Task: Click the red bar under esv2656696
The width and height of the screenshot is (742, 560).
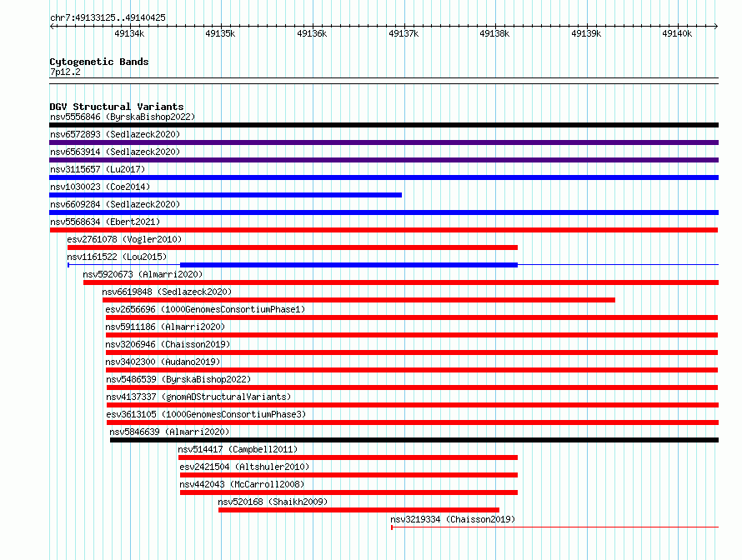Action: point(412,317)
